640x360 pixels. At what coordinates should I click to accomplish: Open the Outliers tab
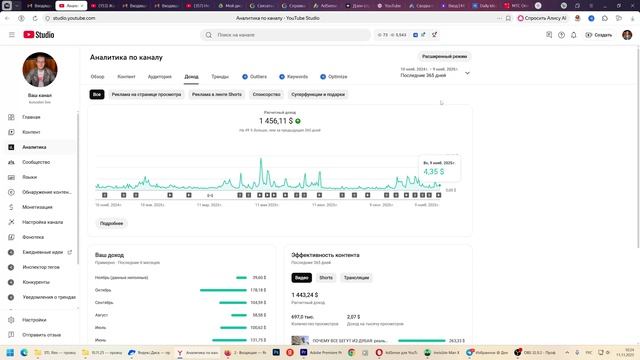(254, 77)
